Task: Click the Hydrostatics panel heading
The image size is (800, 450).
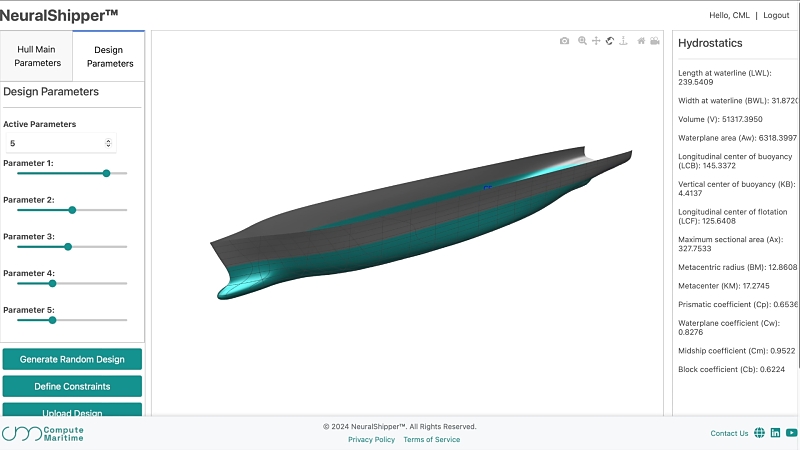Action: pyautogui.click(x=710, y=43)
